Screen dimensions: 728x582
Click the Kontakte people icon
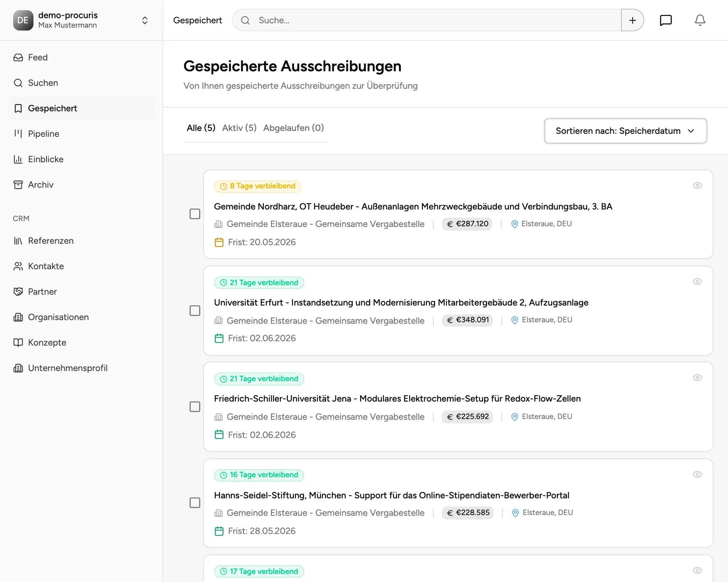(18, 266)
